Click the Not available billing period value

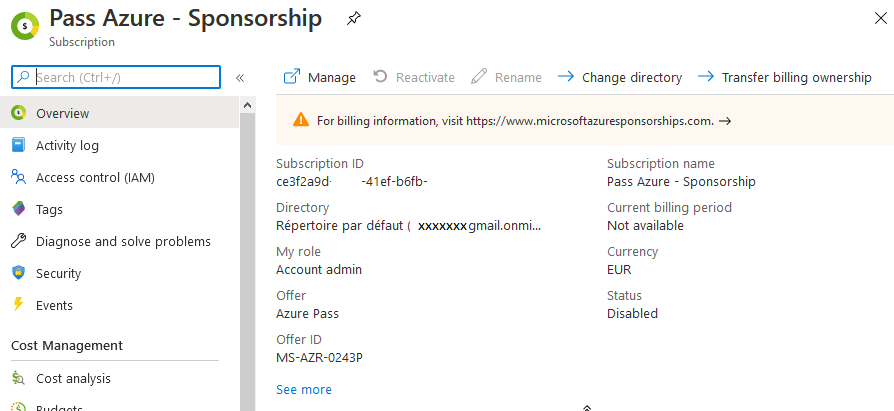click(x=645, y=226)
